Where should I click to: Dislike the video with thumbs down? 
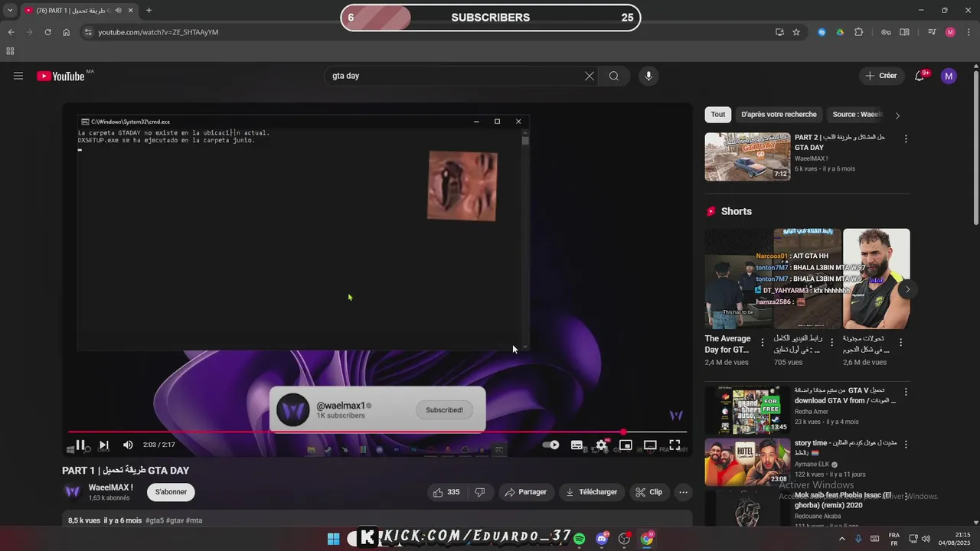pos(480,492)
